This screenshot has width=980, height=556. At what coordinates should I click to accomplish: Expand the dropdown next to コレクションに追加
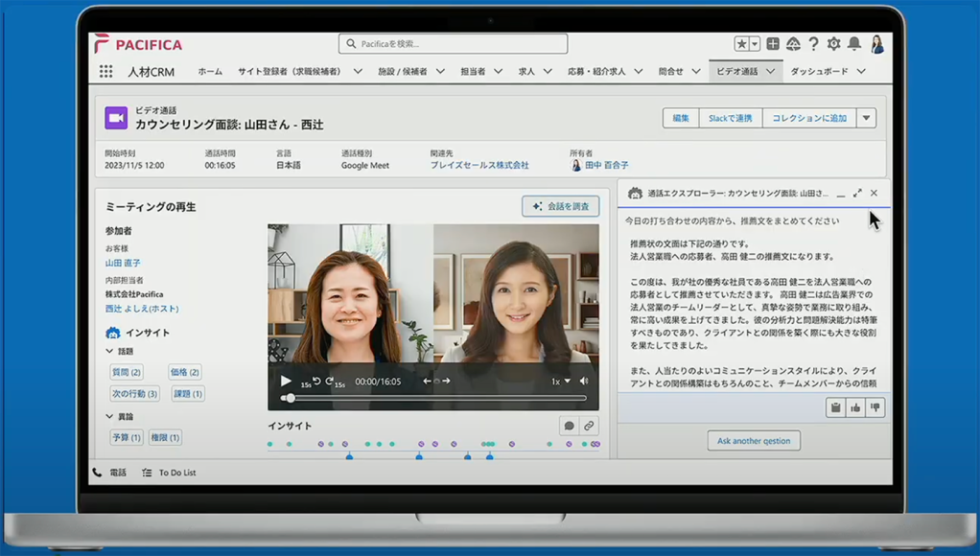point(866,118)
